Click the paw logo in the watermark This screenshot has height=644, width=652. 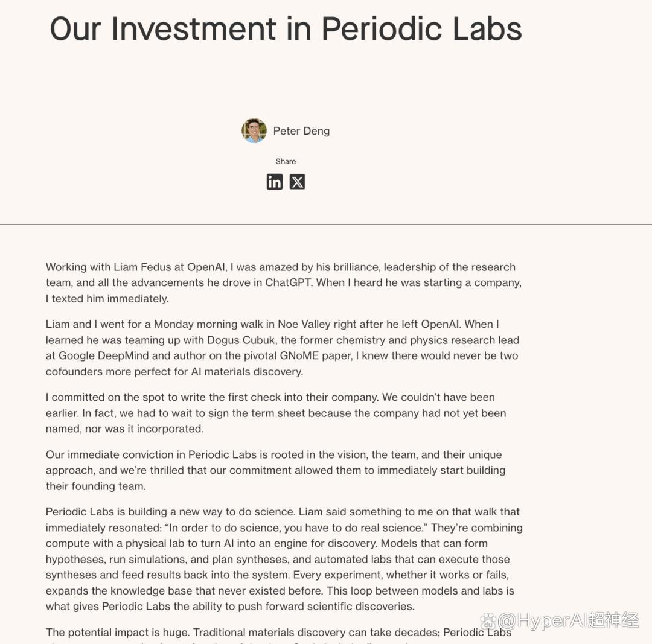click(x=488, y=620)
